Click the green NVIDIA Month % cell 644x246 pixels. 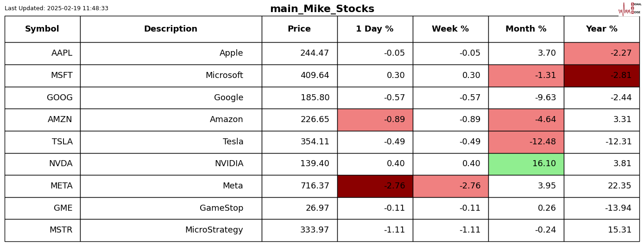[526, 164]
